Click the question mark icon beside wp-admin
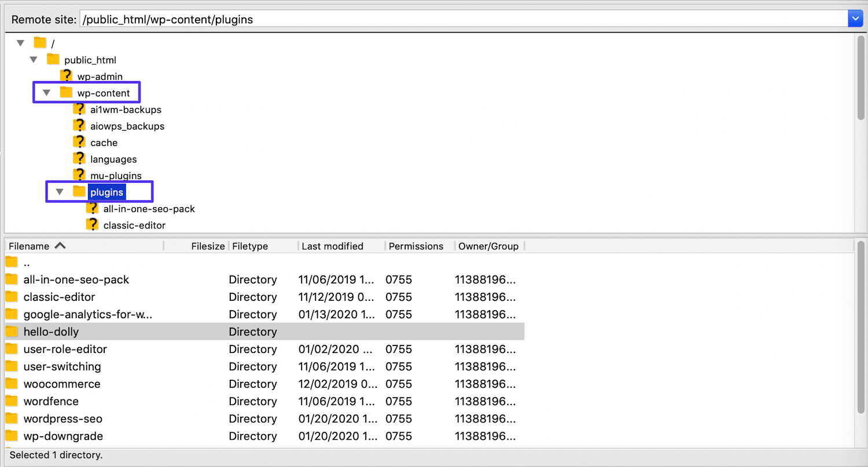This screenshot has height=467, width=868. click(66, 76)
